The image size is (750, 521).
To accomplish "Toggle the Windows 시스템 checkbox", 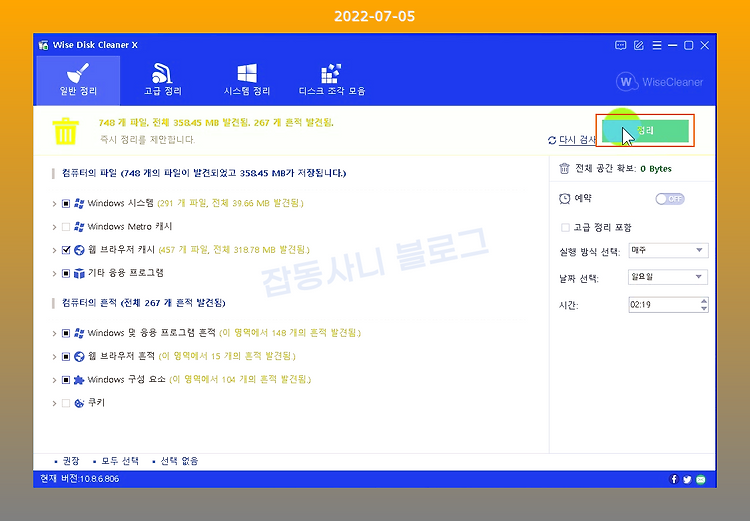I will 66,204.
